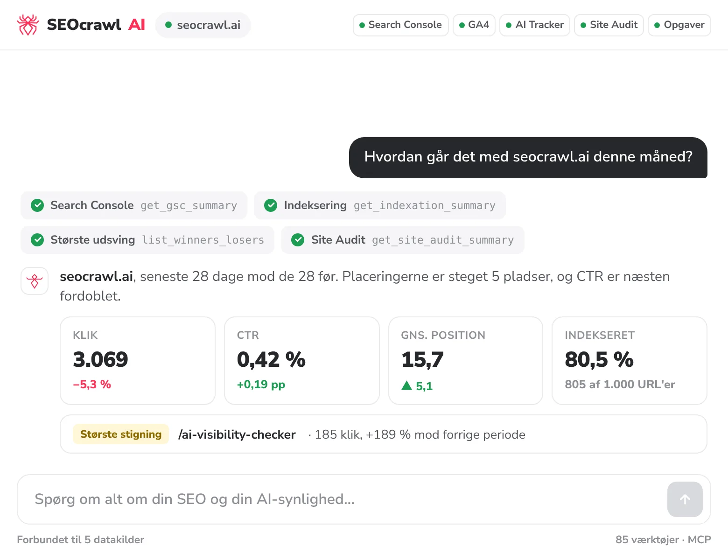Click the send arrow button

click(685, 499)
